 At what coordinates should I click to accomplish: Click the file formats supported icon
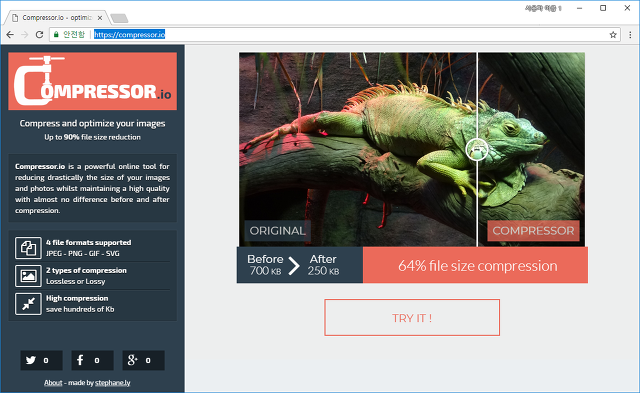(28, 248)
